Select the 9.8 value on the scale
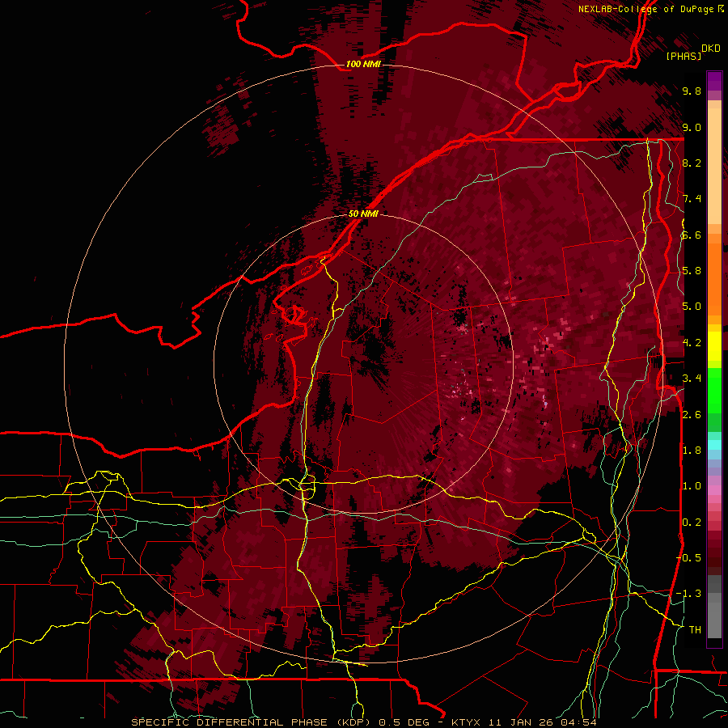 tap(692, 91)
